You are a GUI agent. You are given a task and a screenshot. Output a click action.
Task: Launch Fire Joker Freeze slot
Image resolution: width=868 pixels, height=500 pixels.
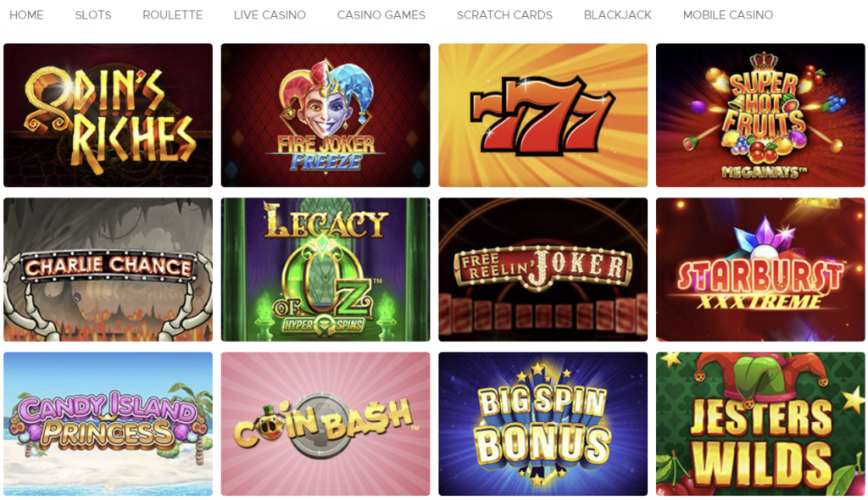point(325,115)
